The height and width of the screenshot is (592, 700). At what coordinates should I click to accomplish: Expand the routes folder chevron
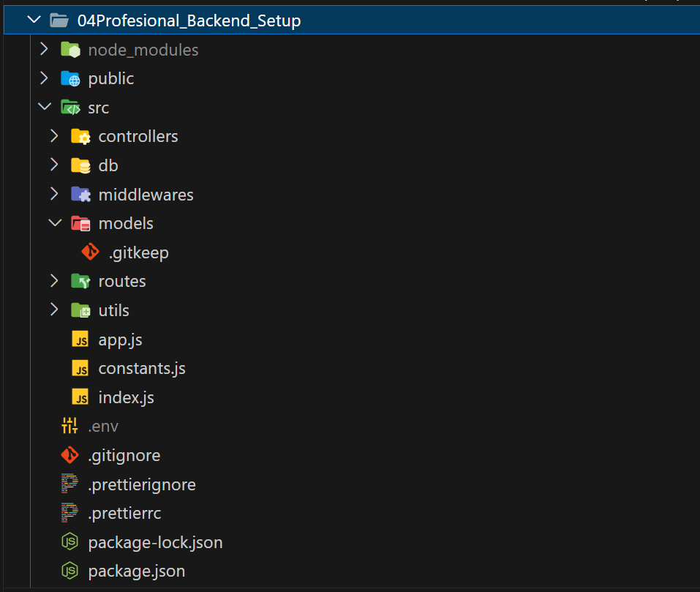[54, 281]
